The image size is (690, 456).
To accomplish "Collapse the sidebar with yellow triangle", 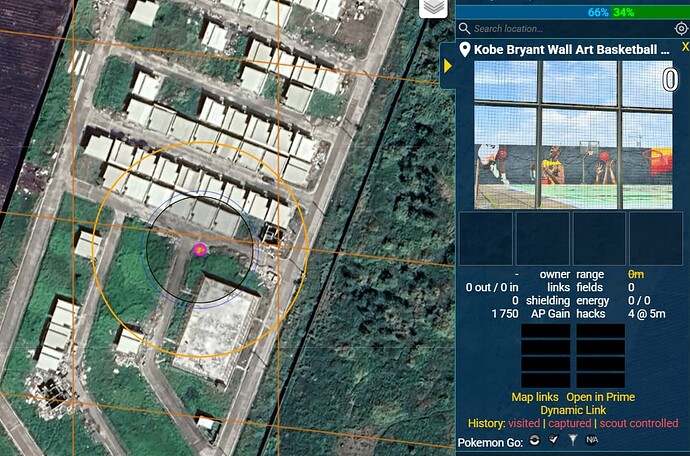I will pyautogui.click(x=448, y=66).
